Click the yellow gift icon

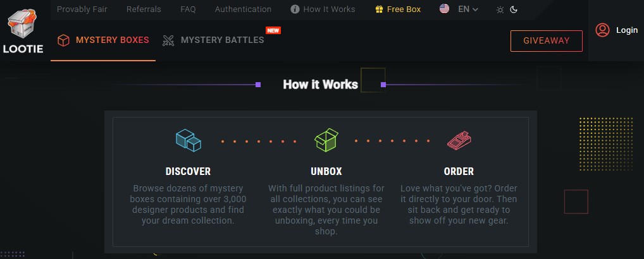379,9
